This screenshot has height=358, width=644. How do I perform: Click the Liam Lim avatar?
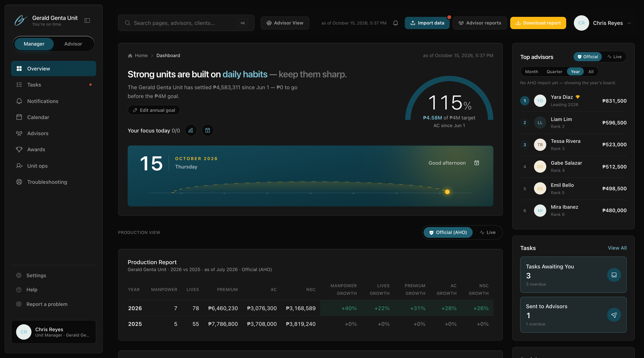[540, 123]
